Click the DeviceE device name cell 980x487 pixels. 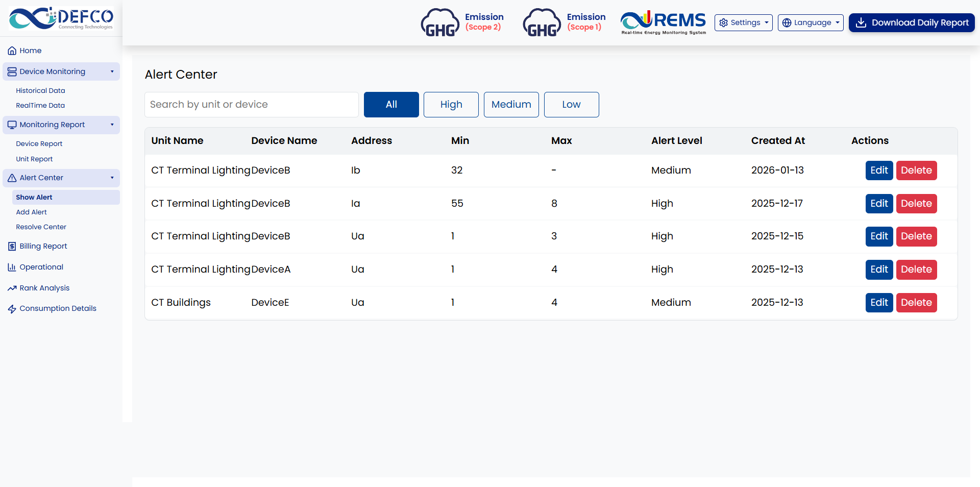point(270,303)
